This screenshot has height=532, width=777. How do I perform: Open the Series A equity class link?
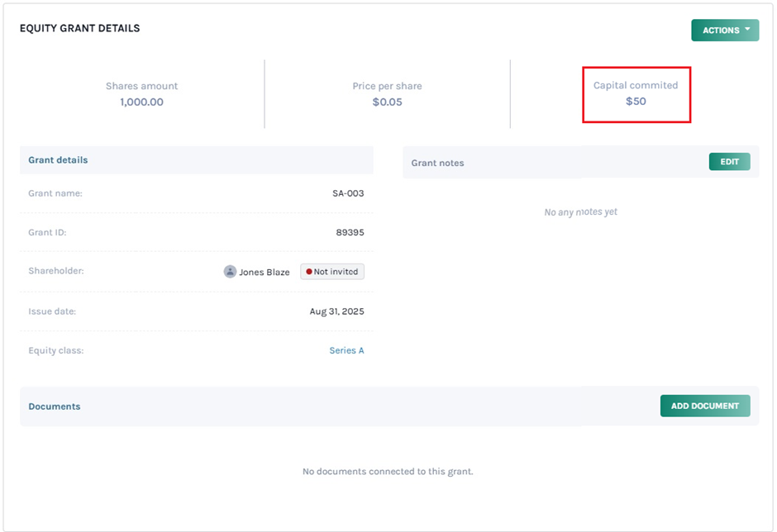click(346, 350)
